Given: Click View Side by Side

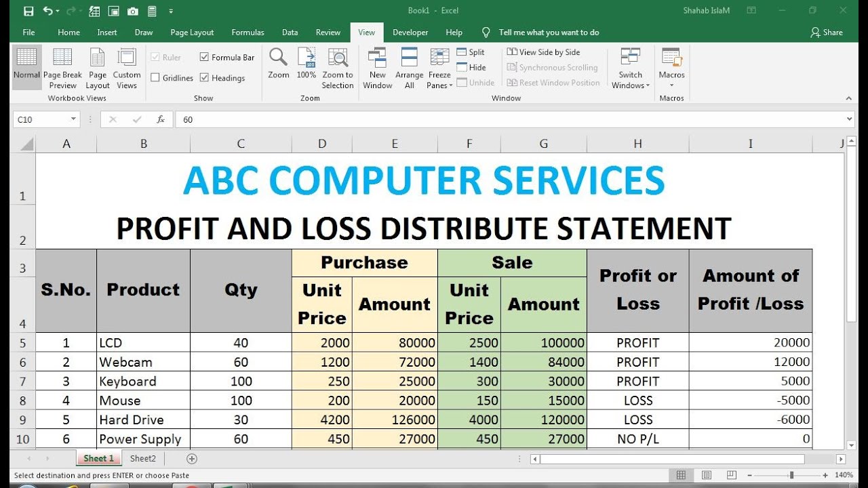Looking at the screenshot, I should click(543, 52).
